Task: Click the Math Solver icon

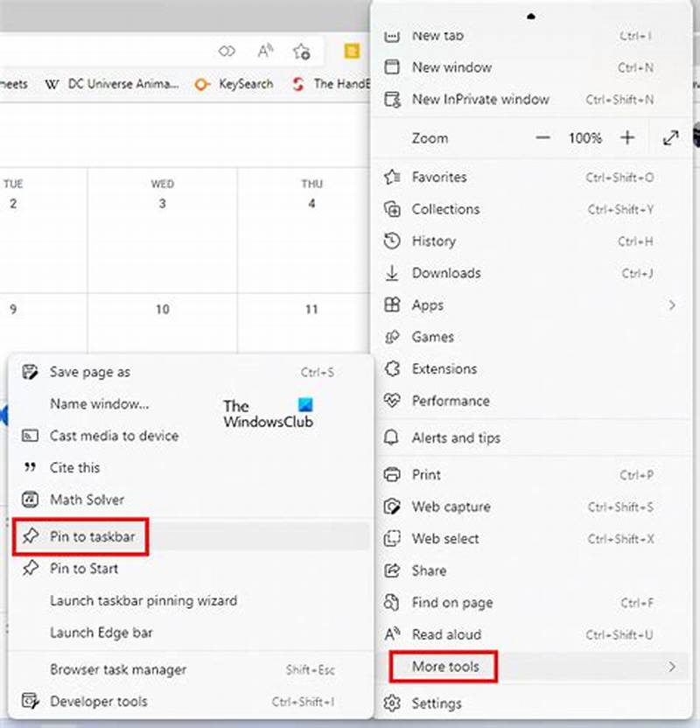Action: click(x=31, y=500)
